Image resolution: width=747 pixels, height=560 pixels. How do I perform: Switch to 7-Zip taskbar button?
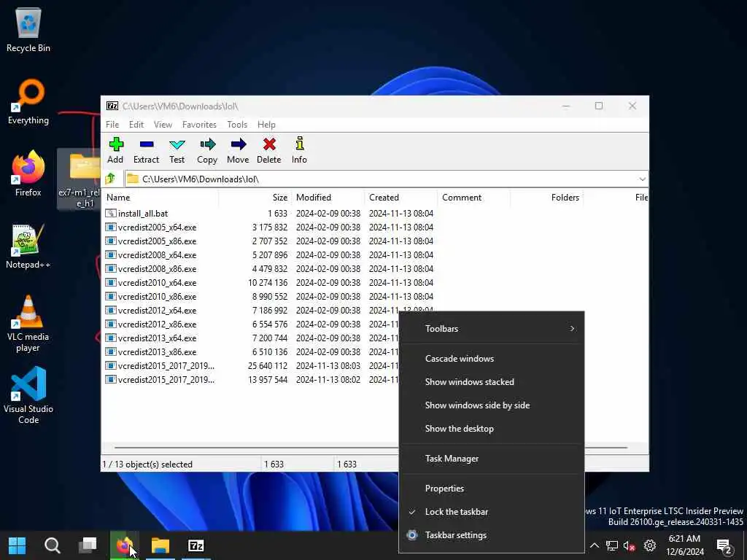click(x=196, y=545)
